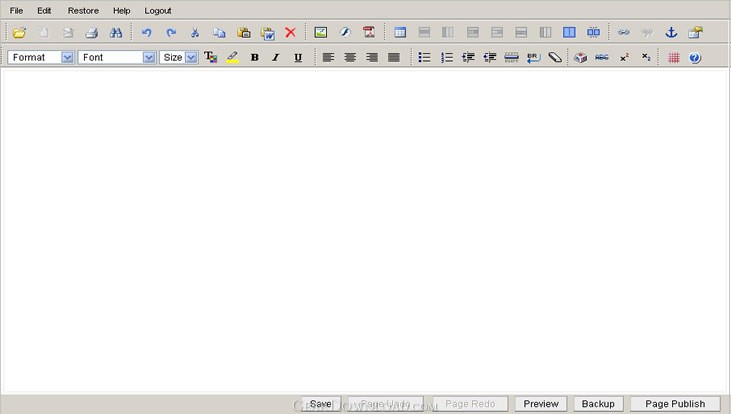Click the scissors cut icon

[195, 33]
